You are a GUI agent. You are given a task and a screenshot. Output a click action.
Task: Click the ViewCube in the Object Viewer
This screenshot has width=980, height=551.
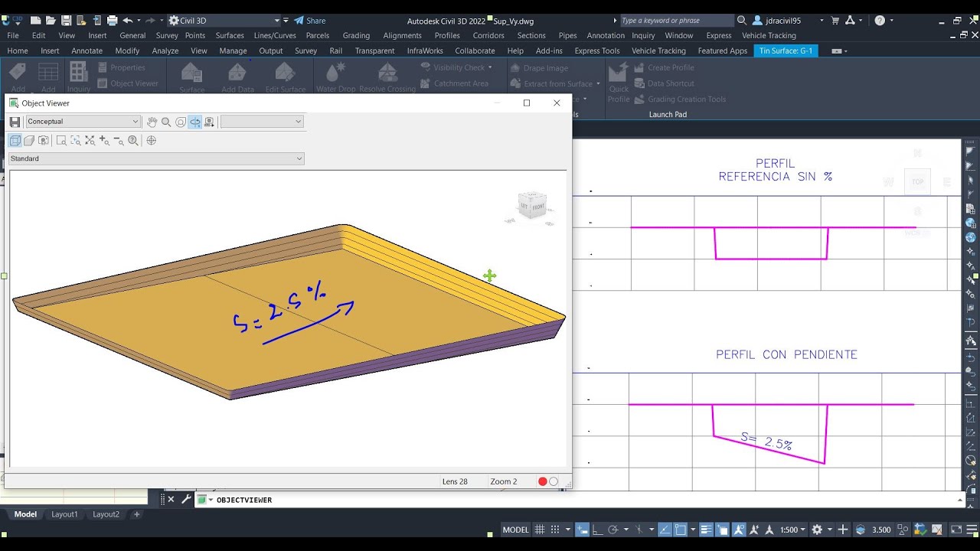click(x=532, y=207)
